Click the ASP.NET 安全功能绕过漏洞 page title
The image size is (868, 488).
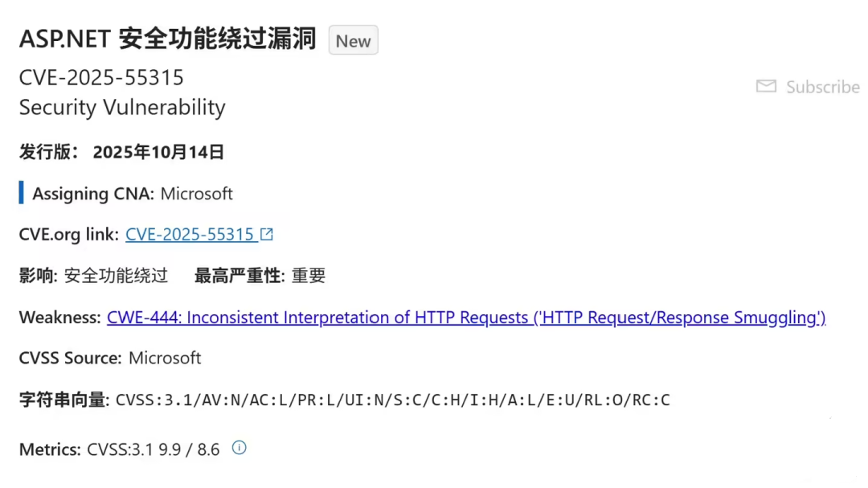tap(168, 39)
